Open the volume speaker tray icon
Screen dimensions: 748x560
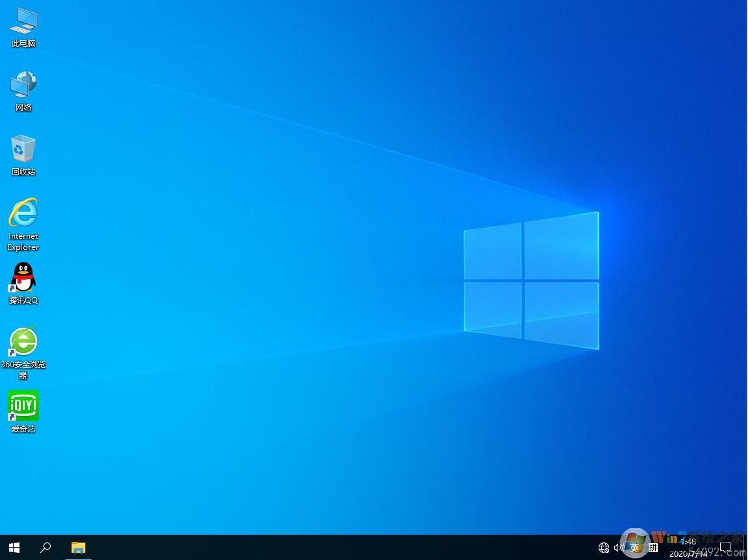618,548
